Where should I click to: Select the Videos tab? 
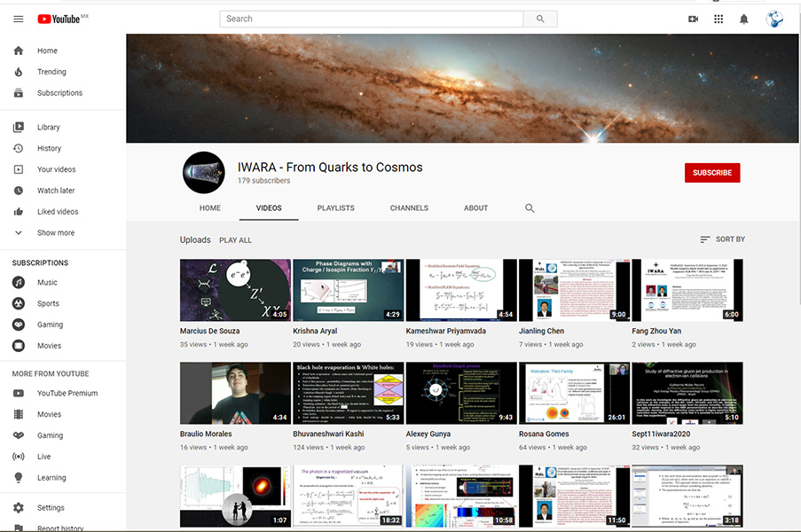click(269, 208)
